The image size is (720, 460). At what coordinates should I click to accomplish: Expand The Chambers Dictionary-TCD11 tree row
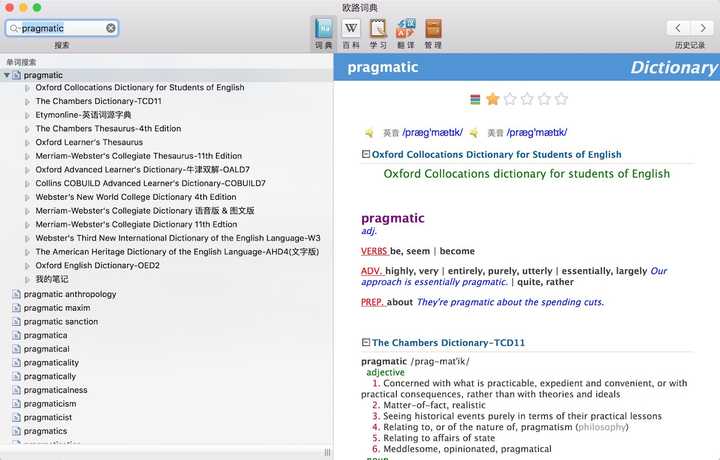click(x=27, y=101)
